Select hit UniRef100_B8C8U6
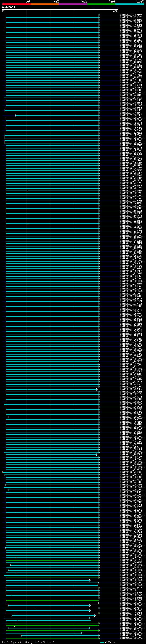 tap(131, 352)
